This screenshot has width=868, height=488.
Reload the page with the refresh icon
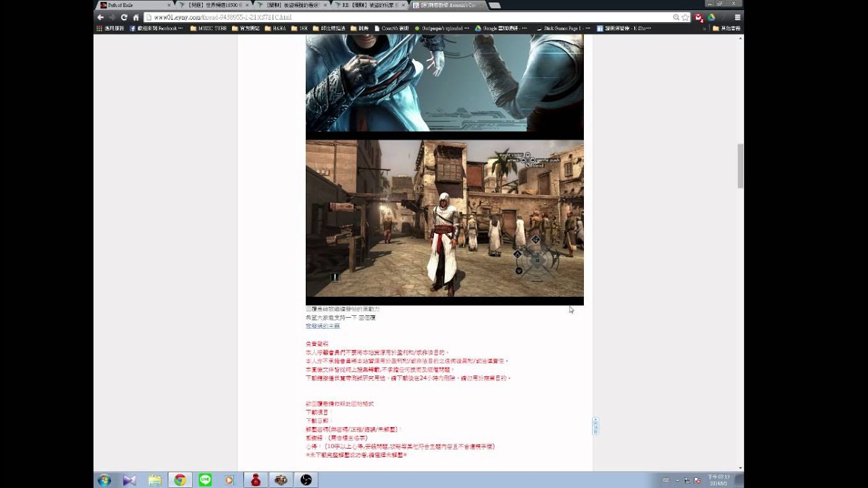point(124,17)
